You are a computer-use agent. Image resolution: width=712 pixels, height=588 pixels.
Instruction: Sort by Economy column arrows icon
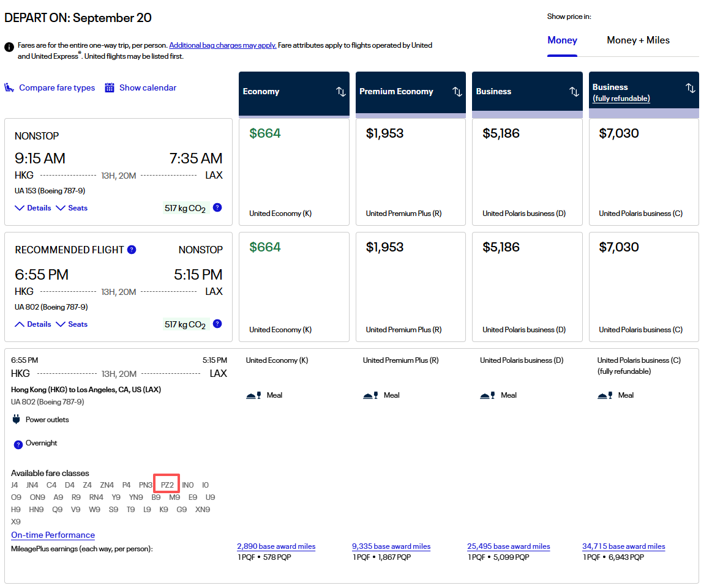[341, 92]
